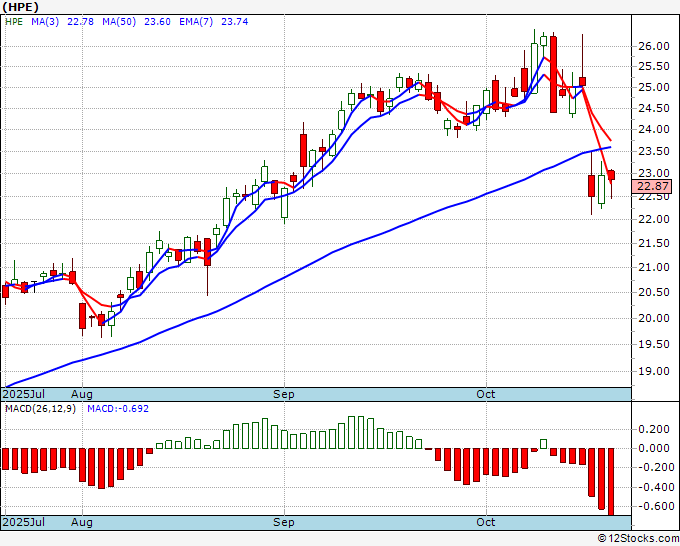The width and height of the screenshot is (680, 546).
Task: Click Aug on the price chart date axis
Action: [82, 394]
